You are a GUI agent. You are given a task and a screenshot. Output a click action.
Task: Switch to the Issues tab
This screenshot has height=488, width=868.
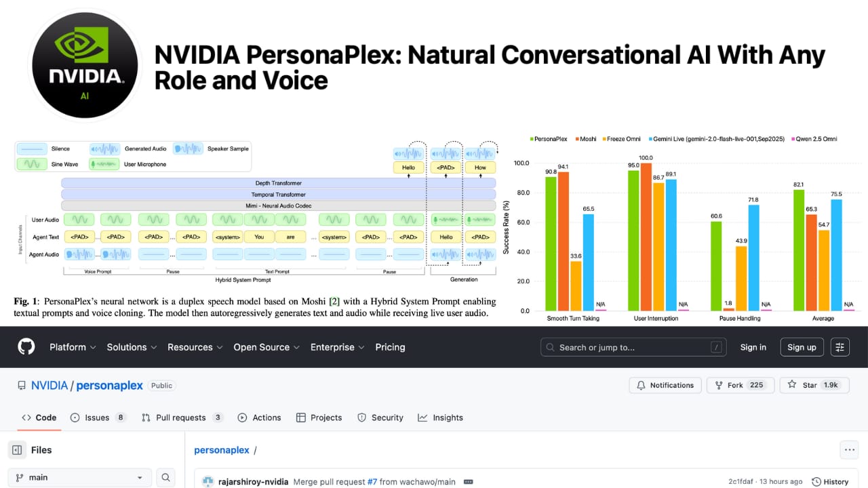tap(98, 418)
